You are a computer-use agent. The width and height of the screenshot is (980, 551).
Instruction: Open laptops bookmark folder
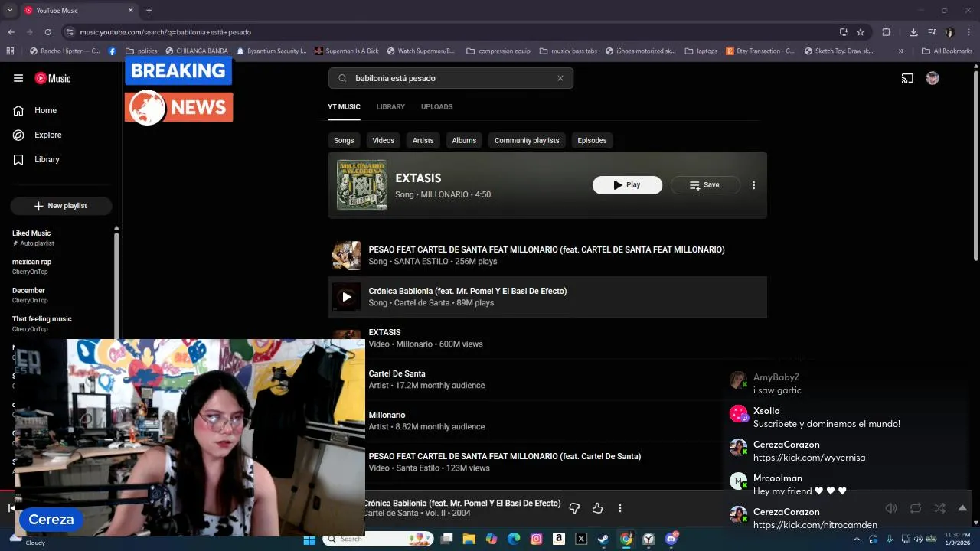(701, 51)
